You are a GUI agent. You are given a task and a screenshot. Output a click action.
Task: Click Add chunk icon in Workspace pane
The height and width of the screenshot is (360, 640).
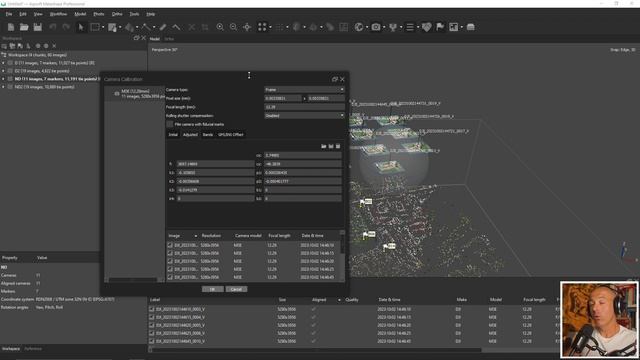click(4, 46)
